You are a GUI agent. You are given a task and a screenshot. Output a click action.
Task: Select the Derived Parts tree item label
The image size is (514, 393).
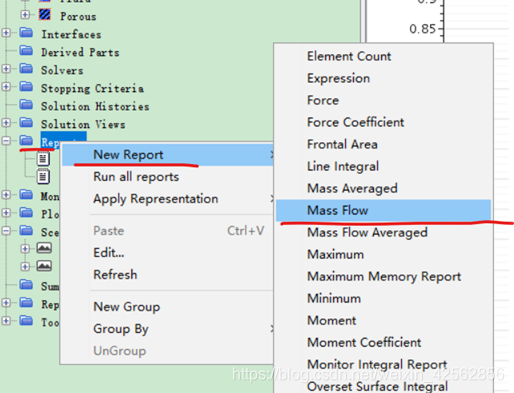point(80,52)
